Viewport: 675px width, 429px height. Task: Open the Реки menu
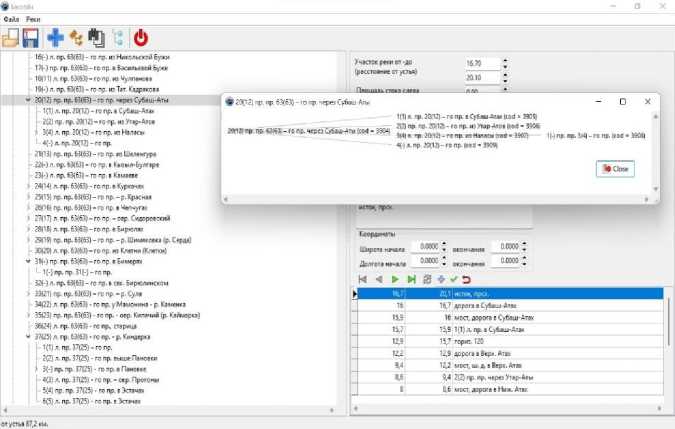pyautogui.click(x=33, y=19)
